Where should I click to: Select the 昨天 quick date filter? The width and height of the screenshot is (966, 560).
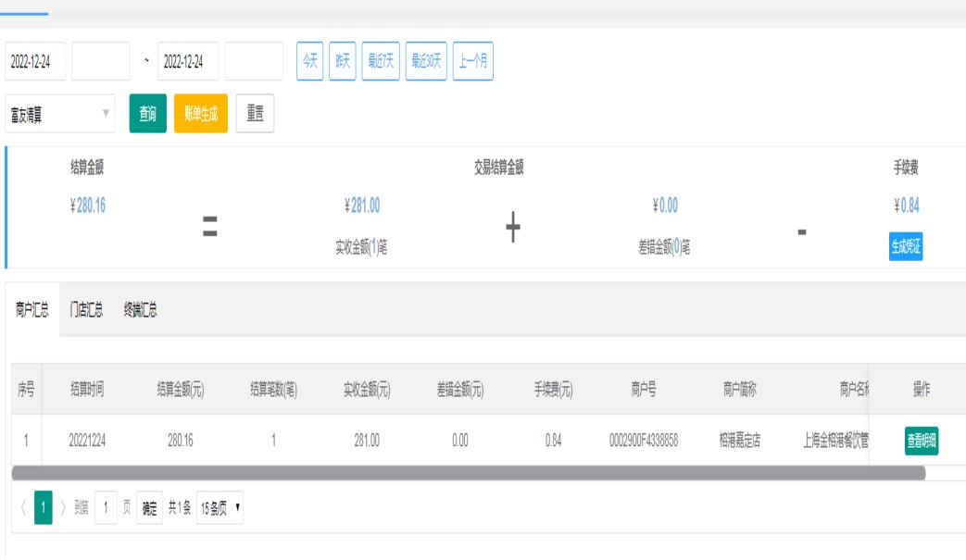click(343, 62)
